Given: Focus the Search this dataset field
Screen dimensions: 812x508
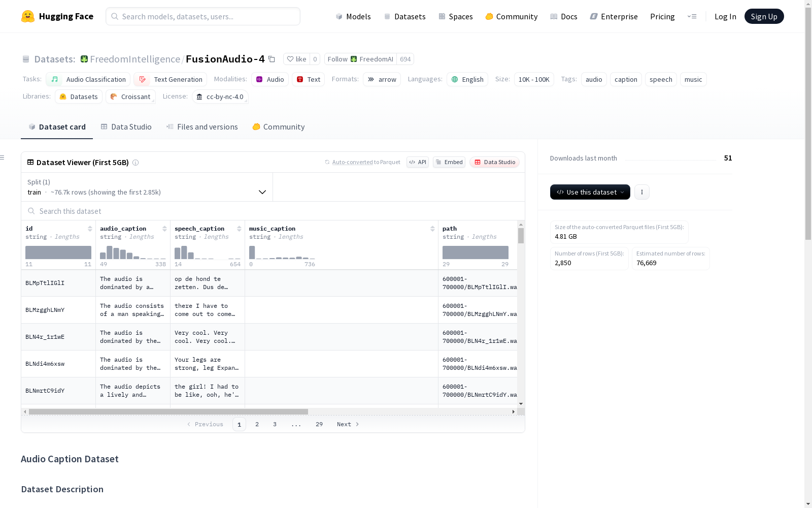Looking at the screenshot, I should tap(273, 211).
